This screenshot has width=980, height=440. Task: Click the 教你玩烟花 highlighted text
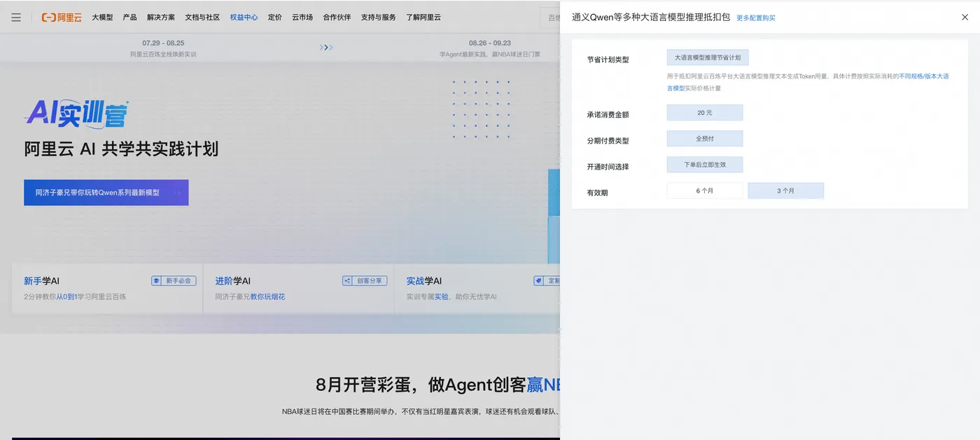pyautogui.click(x=267, y=297)
